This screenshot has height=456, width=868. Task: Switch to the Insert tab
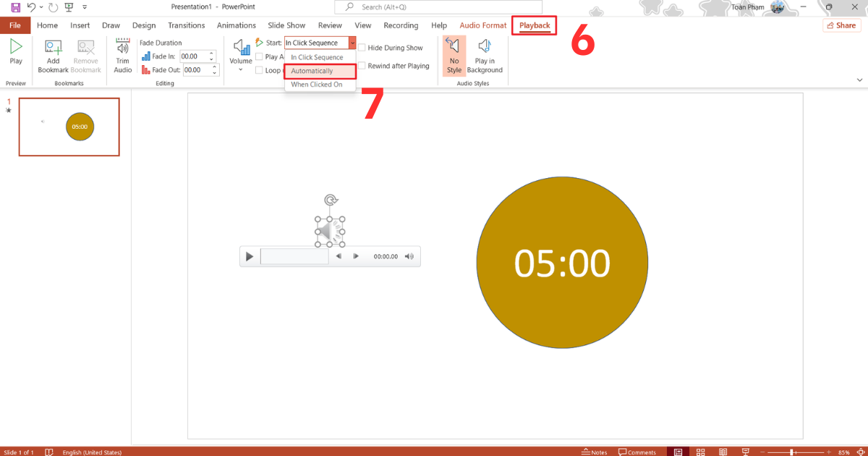coord(80,25)
